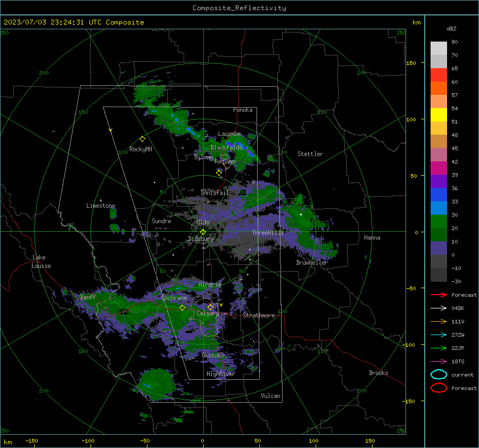479x448 pixels.
Task: Click the Calgary city label
Action: (x=208, y=313)
